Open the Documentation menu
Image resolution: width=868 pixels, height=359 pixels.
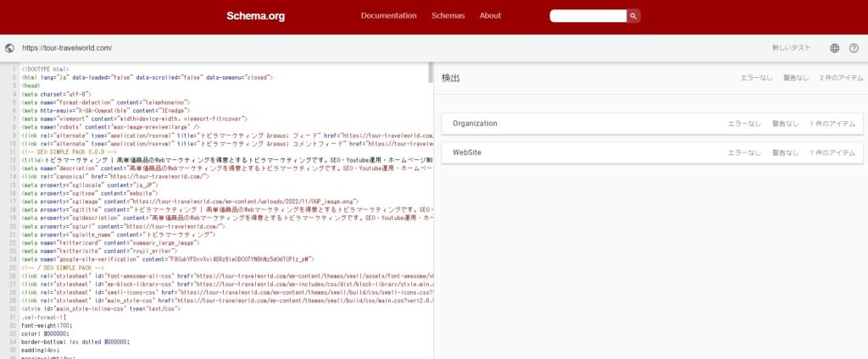388,16
